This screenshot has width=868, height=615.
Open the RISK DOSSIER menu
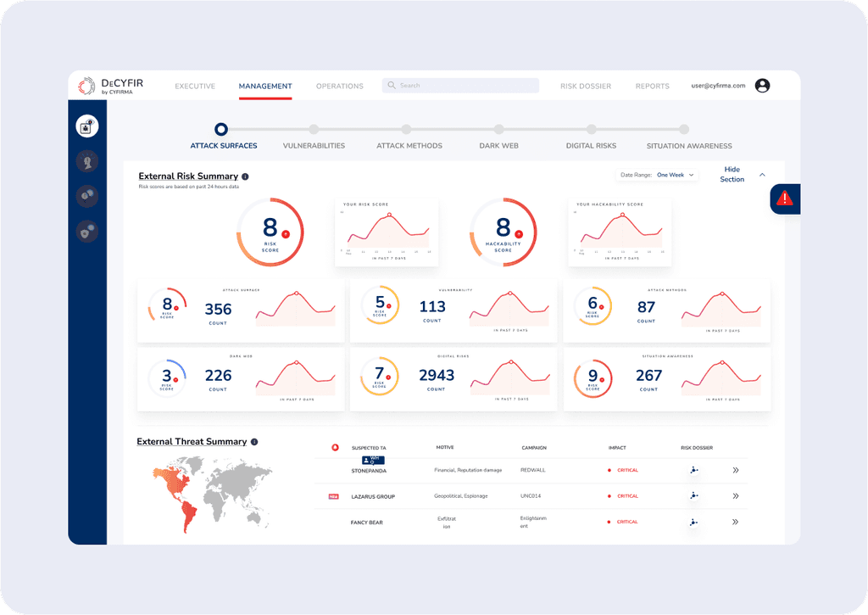(x=586, y=87)
